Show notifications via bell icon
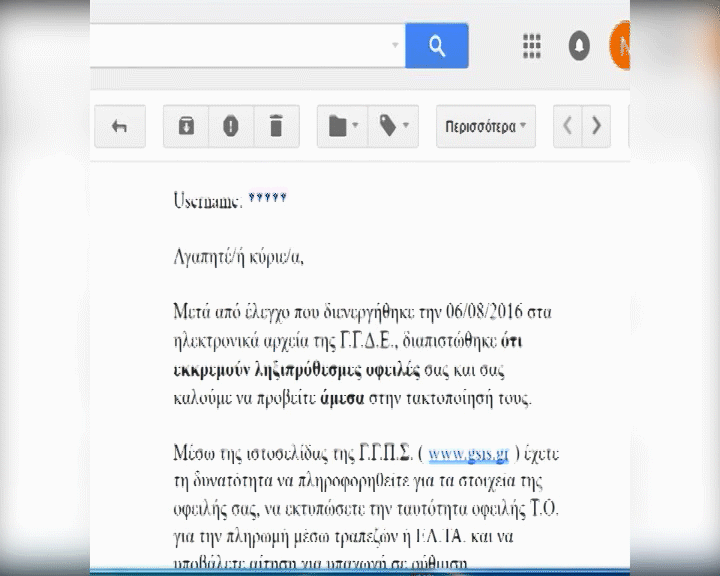 [579, 46]
